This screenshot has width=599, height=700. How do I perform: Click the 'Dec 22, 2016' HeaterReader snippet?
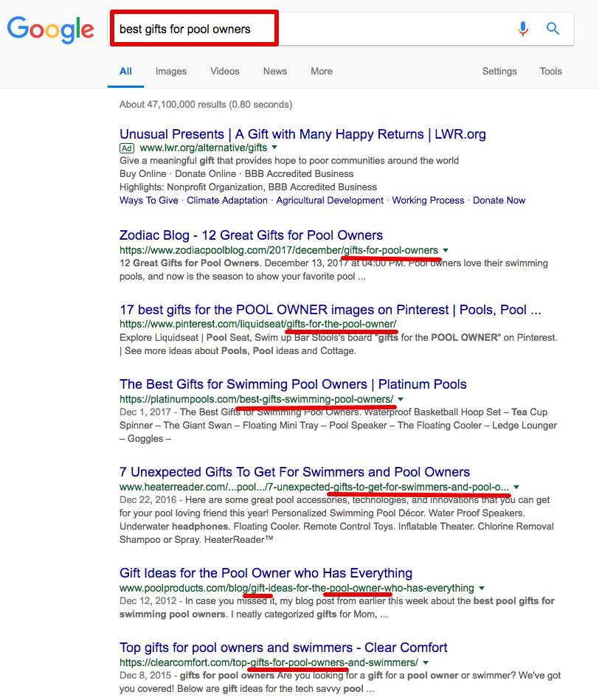click(x=337, y=519)
